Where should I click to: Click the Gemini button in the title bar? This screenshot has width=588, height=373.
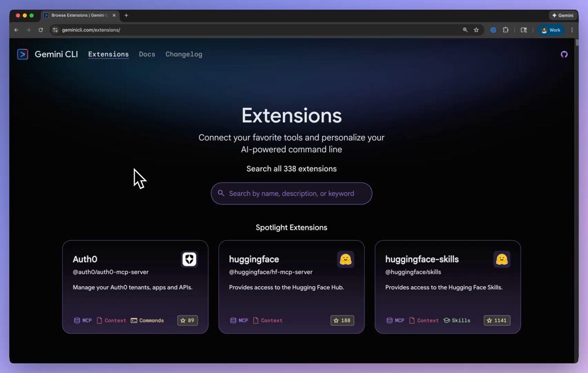(x=563, y=16)
